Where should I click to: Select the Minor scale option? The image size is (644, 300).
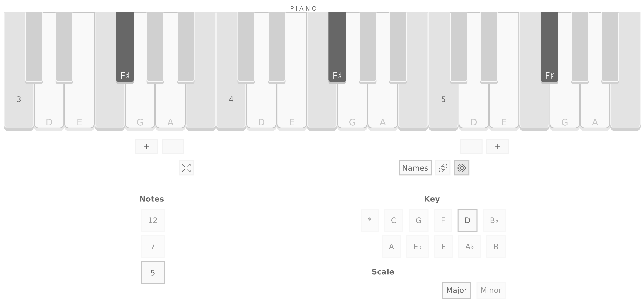491,290
